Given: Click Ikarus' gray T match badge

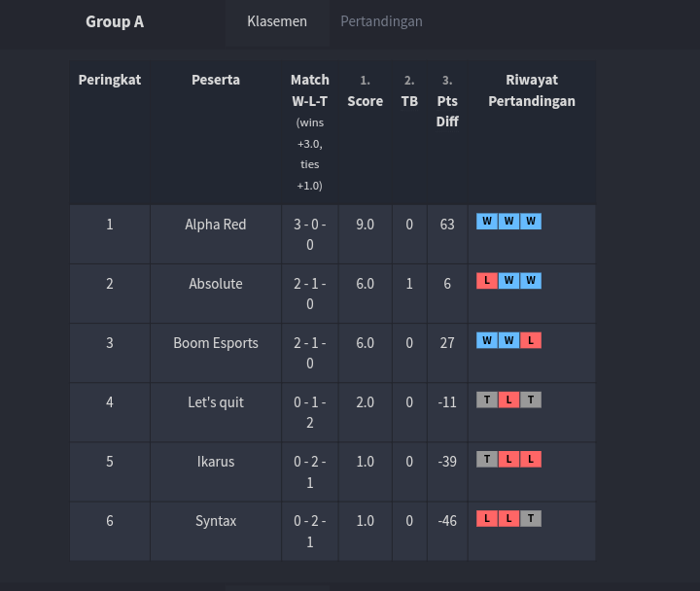Looking at the screenshot, I should click(x=486, y=459).
